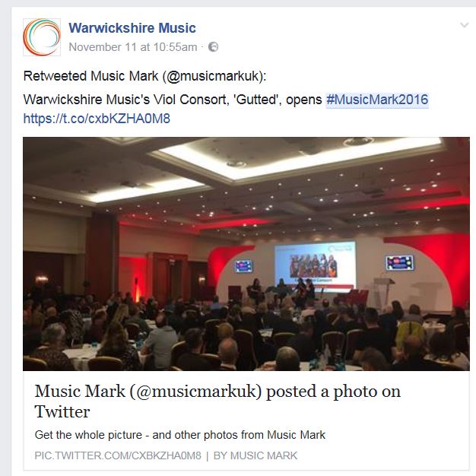476x476 pixels.
Task: Click the 'Get the whole picture' description text
Action: [179, 435]
